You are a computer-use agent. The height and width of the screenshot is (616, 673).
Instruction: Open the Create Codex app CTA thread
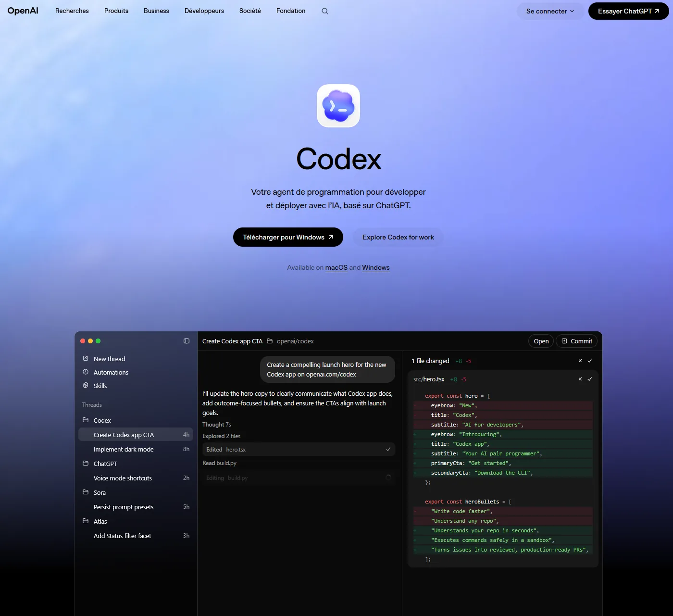click(x=136, y=435)
